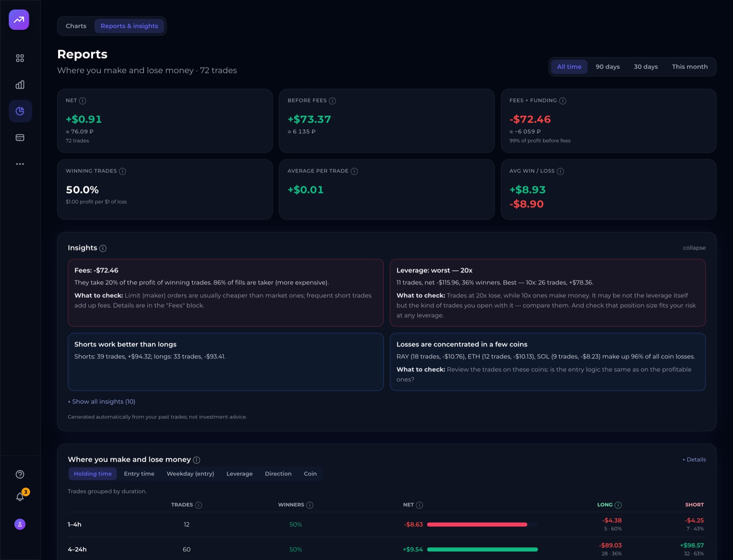Viewport: 733px width, 560px height.
Task: Open the bar chart icon in sidebar
Action: (20, 85)
